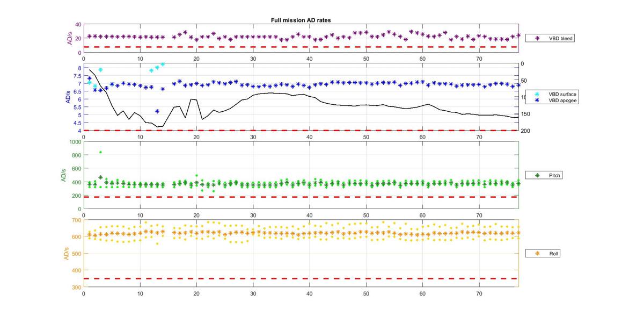Select the 'Pitch' legend label
This screenshot has height=323, width=644.
(554, 176)
